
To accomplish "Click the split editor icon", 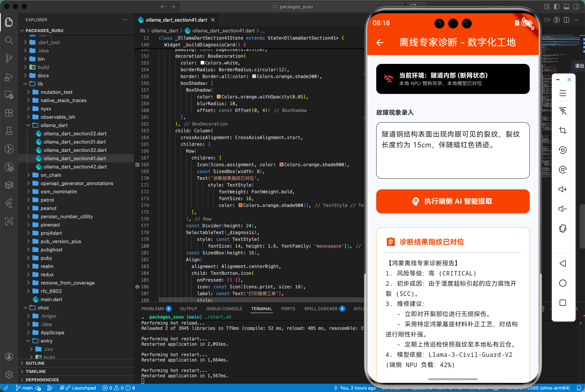I will pyautogui.click(x=567, y=20).
